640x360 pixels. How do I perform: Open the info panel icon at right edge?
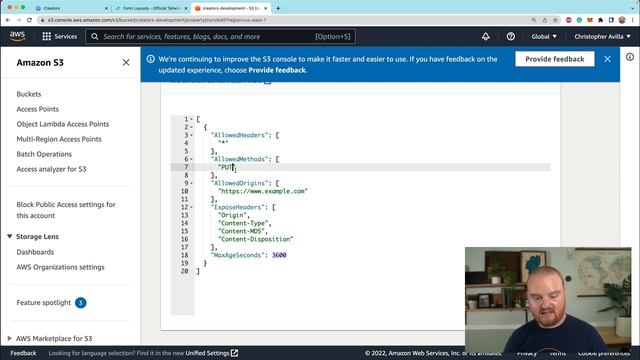click(630, 57)
